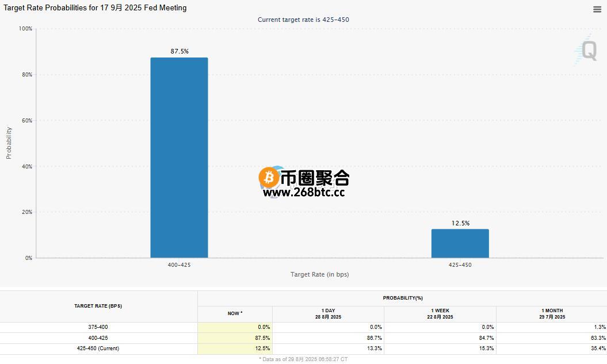This screenshot has height=364, width=607.
Task: Click the 20% y-axis tick label
Action: coord(27,212)
